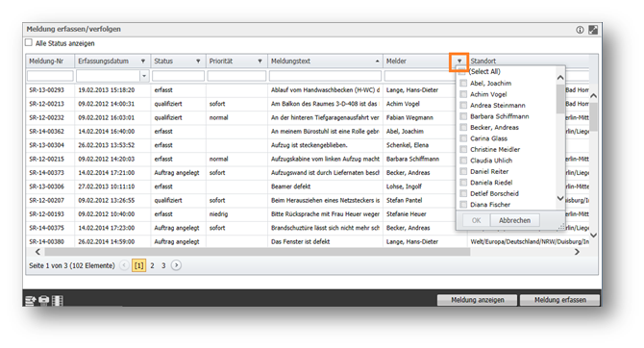644x348 pixels.
Task: Click the previous page arrow in pager
Action: (124, 265)
